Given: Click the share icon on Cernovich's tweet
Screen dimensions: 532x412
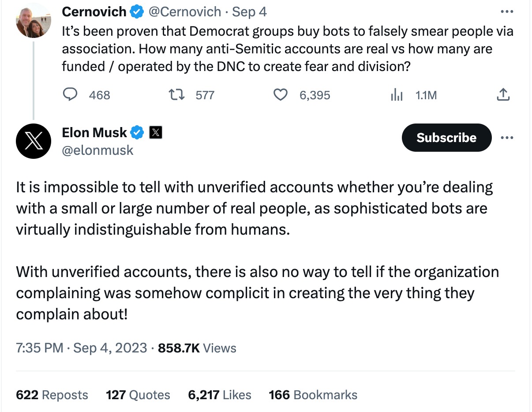Looking at the screenshot, I should click(x=503, y=95).
